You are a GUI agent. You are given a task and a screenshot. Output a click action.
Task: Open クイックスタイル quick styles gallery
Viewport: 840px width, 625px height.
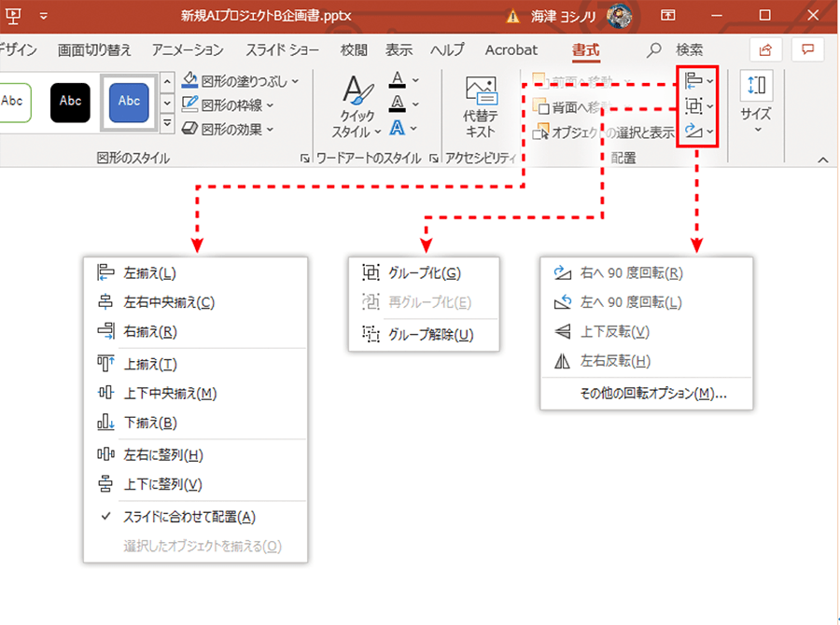(x=357, y=107)
